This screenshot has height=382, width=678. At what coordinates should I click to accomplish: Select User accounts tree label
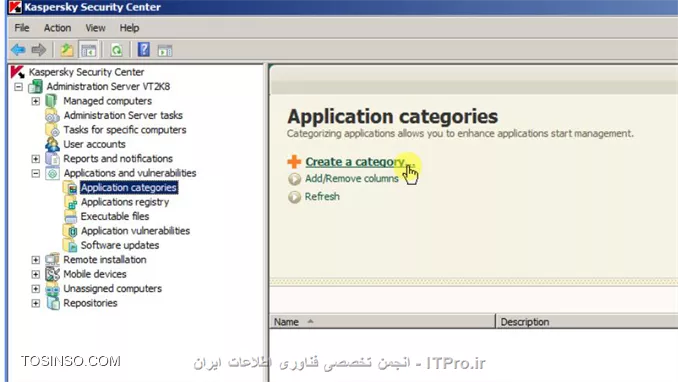94,144
